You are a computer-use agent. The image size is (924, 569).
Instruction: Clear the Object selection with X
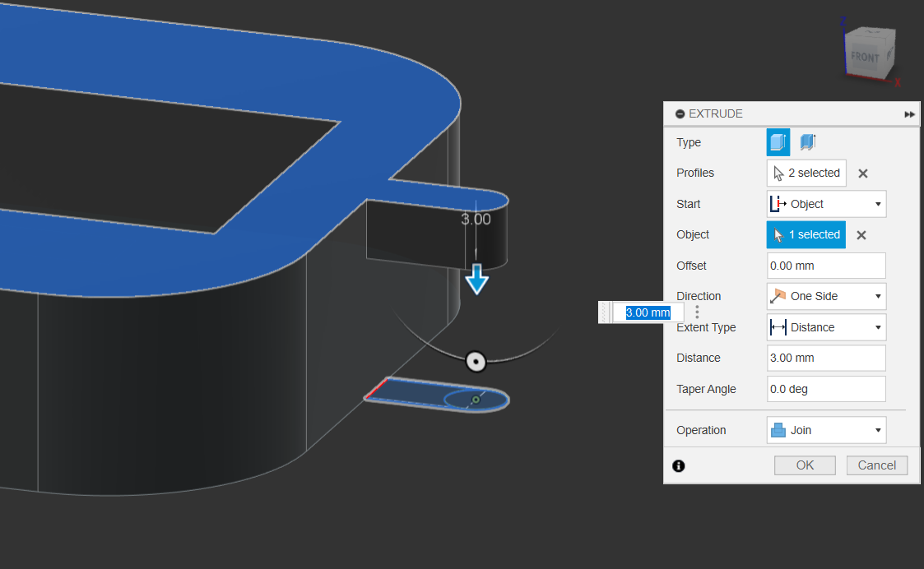click(861, 235)
